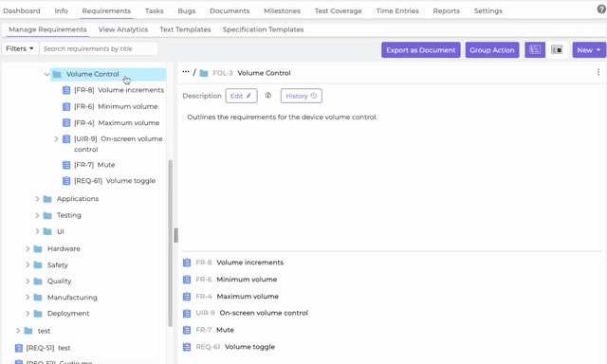Screen dimensions: 607x364
Task: Open the Reports tab
Action: (447, 10)
